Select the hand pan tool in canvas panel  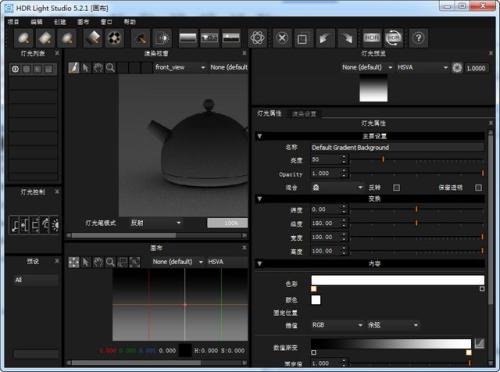point(98,262)
